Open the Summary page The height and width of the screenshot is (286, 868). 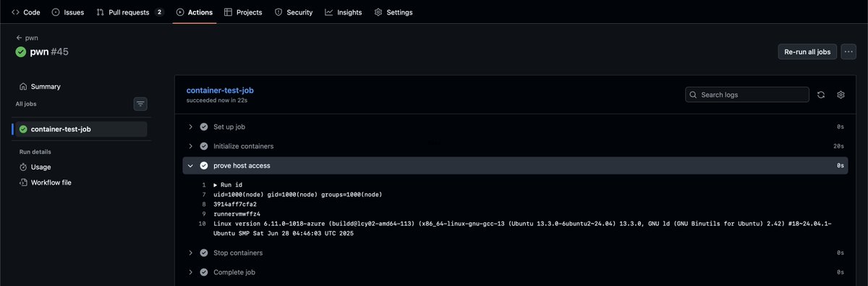[40, 86]
